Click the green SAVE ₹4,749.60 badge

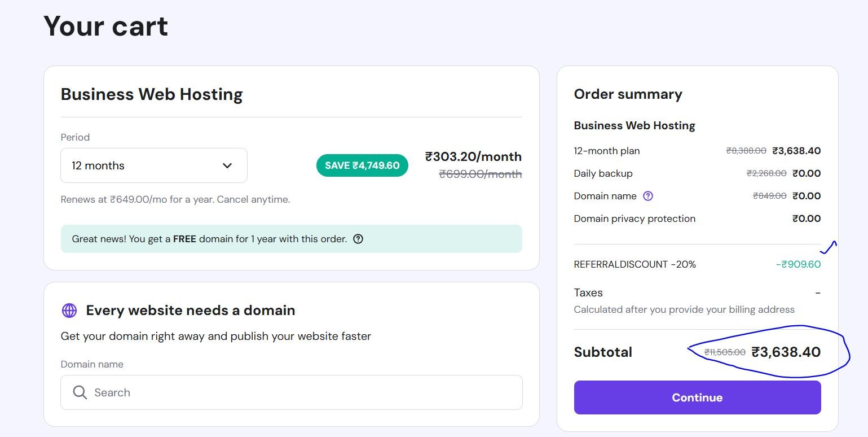[x=362, y=165]
